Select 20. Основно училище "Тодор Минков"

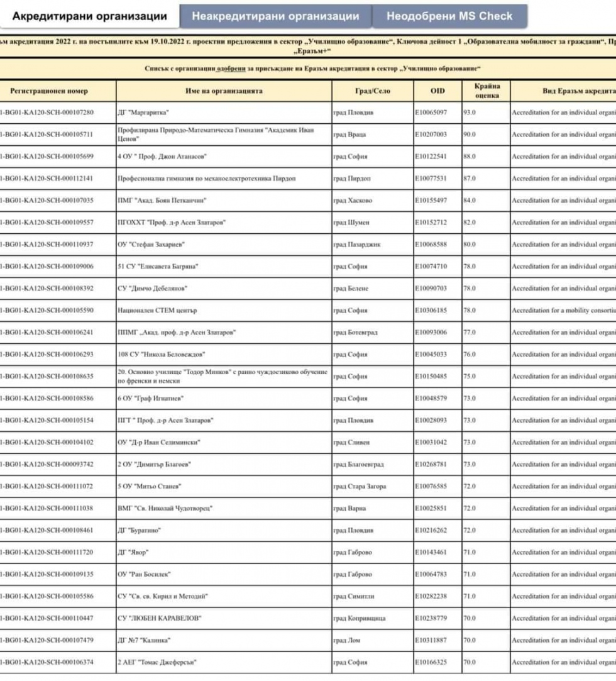click(223, 377)
